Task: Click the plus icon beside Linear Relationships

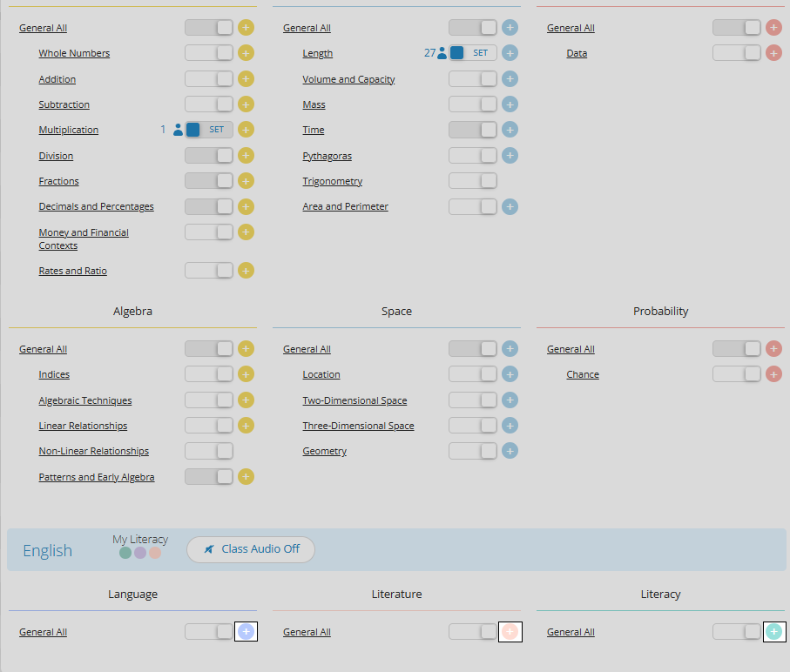Action: pos(246,426)
